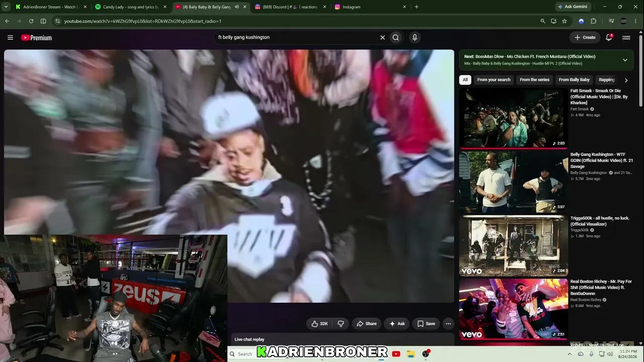Click the Create button
The width and height of the screenshot is (644, 362).
(585, 37)
